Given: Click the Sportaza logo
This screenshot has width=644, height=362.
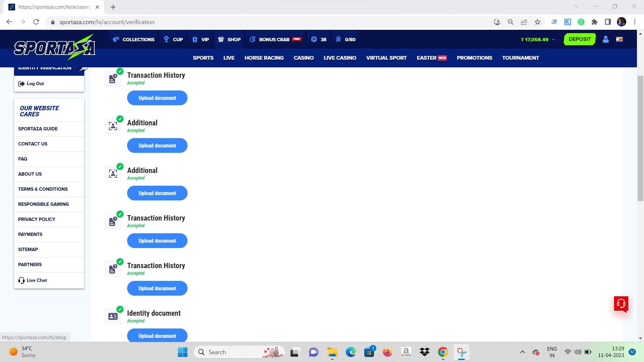Looking at the screenshot, I should pos(55,47).
